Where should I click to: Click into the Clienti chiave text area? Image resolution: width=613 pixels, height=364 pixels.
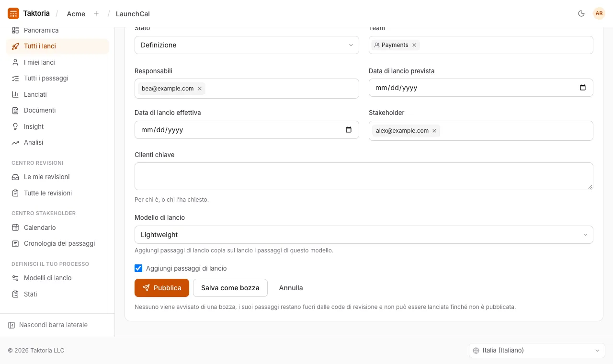[364, 176]
